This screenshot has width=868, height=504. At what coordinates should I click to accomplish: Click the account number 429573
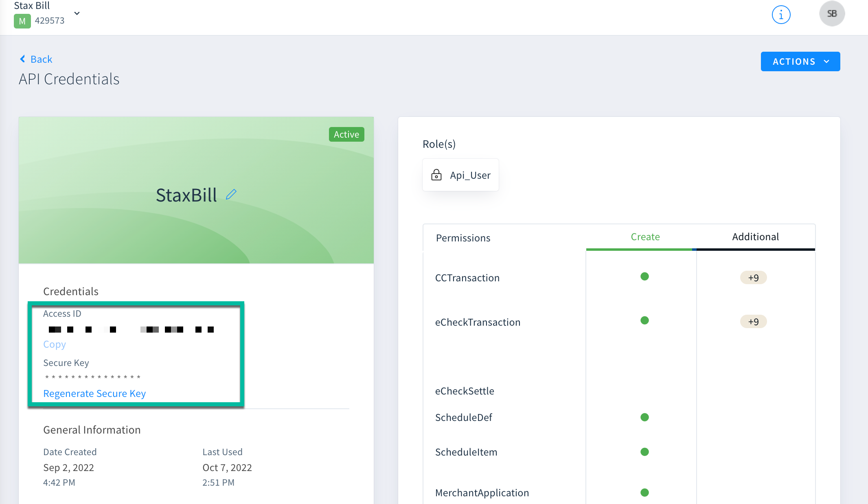(x=50, y=21)
